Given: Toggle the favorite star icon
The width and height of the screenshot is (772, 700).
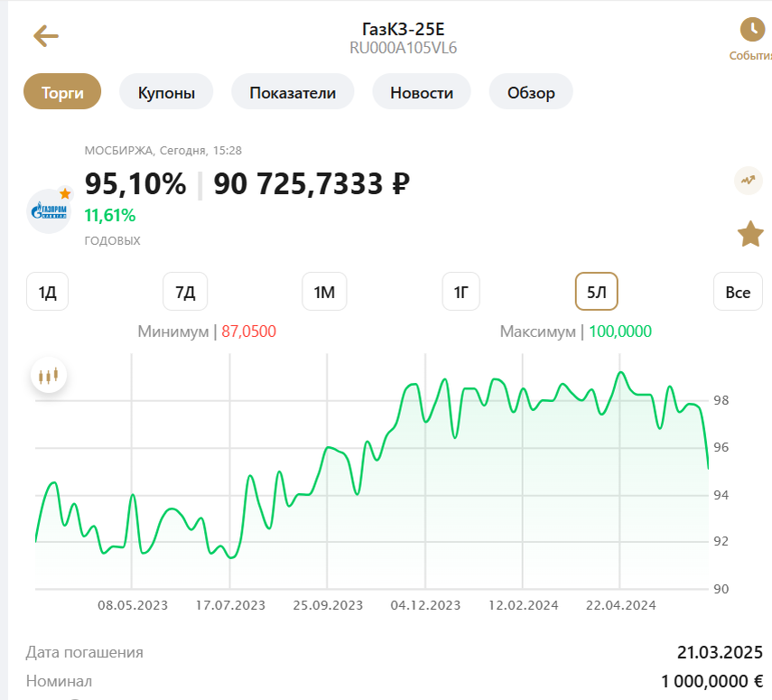Looking at the screenshot, I should tap(750, 234).
